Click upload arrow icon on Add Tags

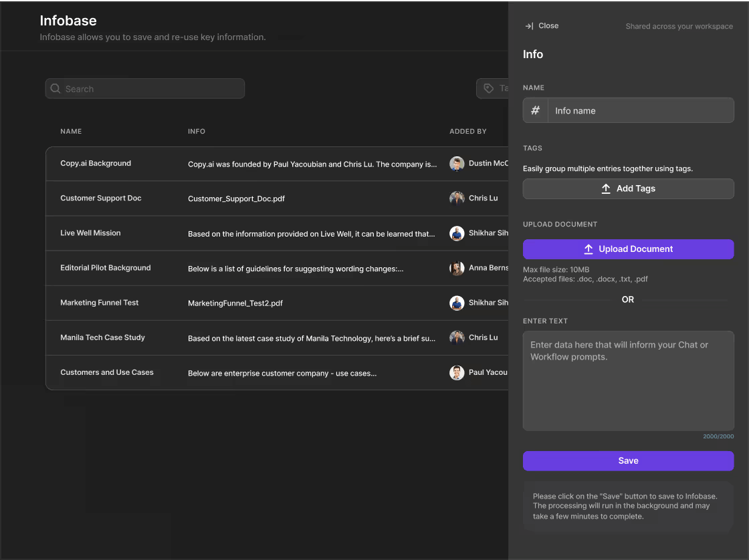point(606,188)
